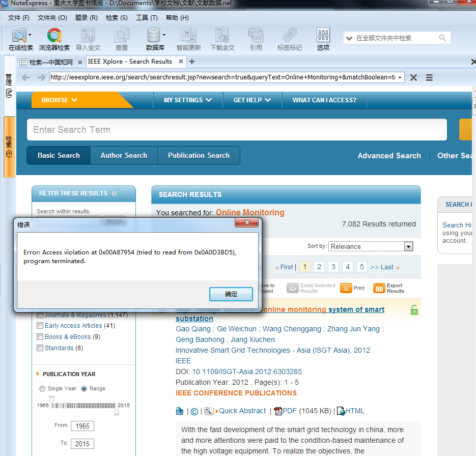Switch to Author Search
This screenshot has width=476, height=456.
[124, 156]
